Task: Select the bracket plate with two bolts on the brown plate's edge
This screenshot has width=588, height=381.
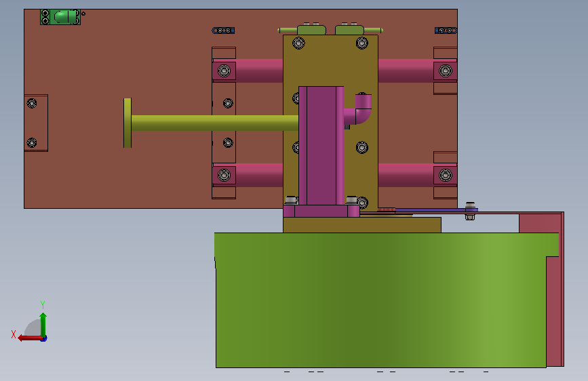Action: pos(36,123)
